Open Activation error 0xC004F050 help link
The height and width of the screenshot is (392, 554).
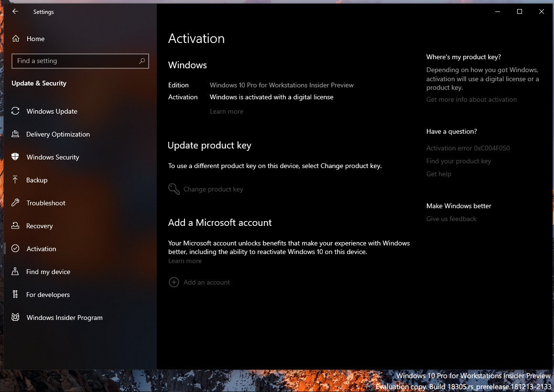[468, 148]
